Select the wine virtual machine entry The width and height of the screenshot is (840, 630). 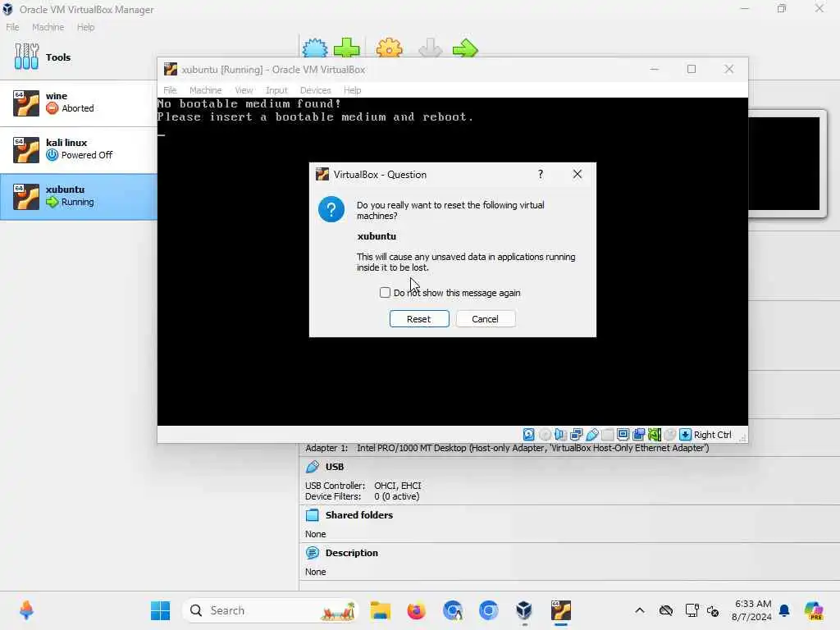pyautogui.click(x=78, y=103)
